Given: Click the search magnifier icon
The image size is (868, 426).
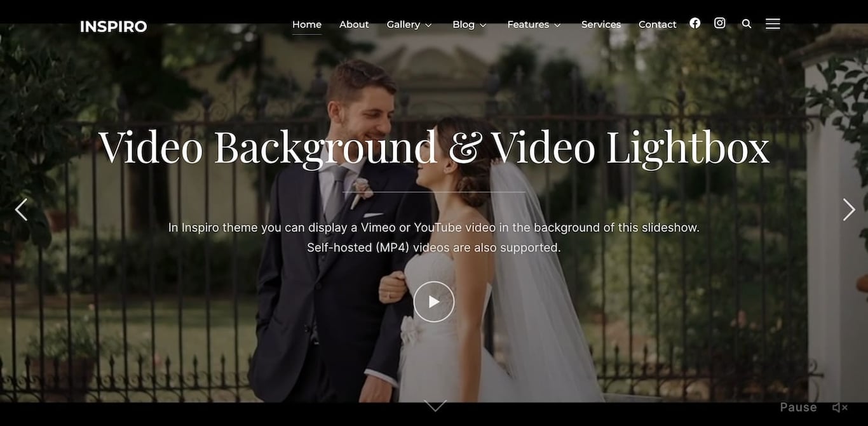Looking at the screenshot, I should (746, 23).
